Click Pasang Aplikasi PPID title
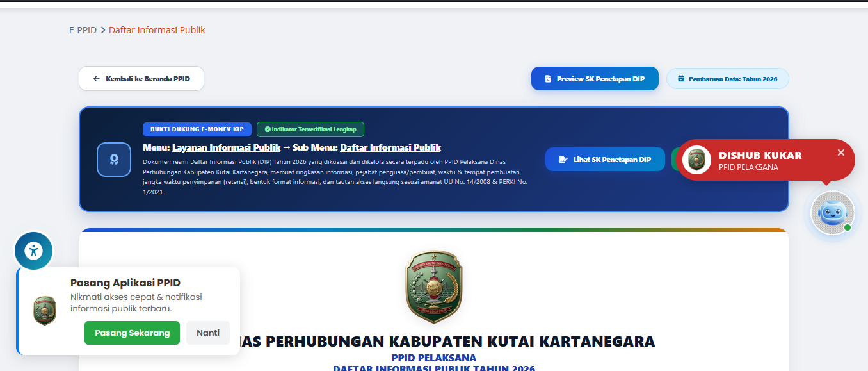The width and height of the screenshot is (868, 371). [x=125, y=283]
